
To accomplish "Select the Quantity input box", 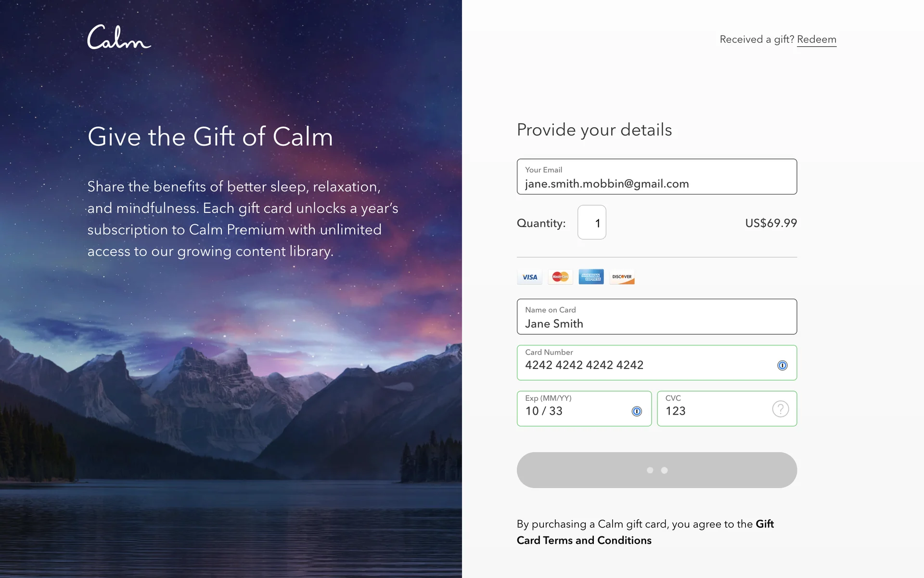I will [591, 223].
